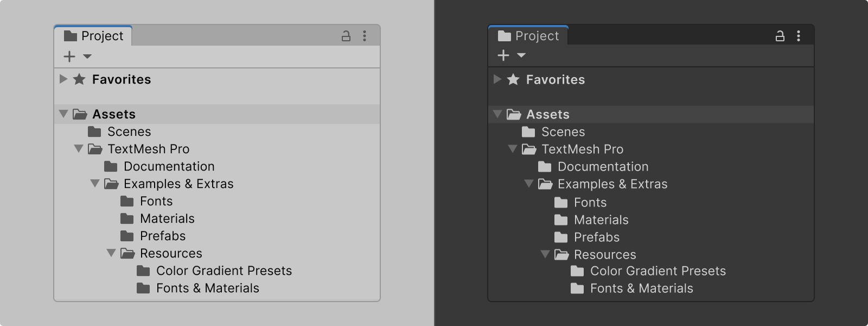Collapse the Assets folder in light panel
Screen dimensions: 868x326
pyautogui.click(x=63, y=114)
